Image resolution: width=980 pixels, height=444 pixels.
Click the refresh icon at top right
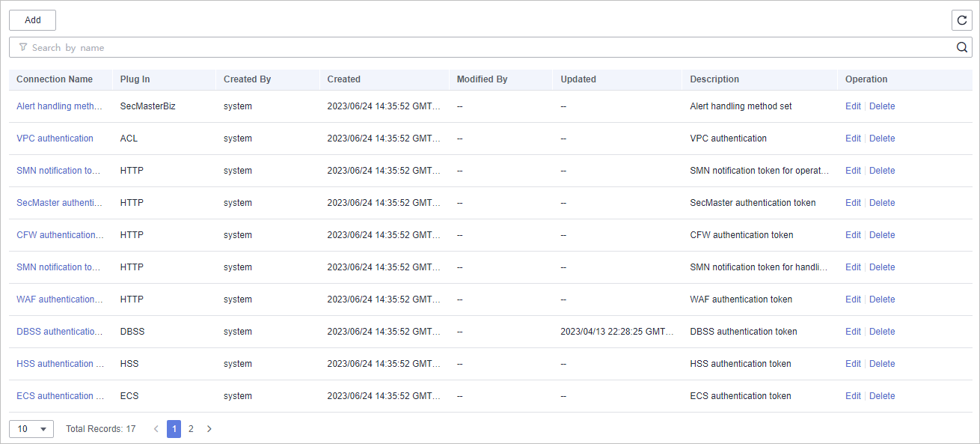pyautogui.click(x=962, y=20)
